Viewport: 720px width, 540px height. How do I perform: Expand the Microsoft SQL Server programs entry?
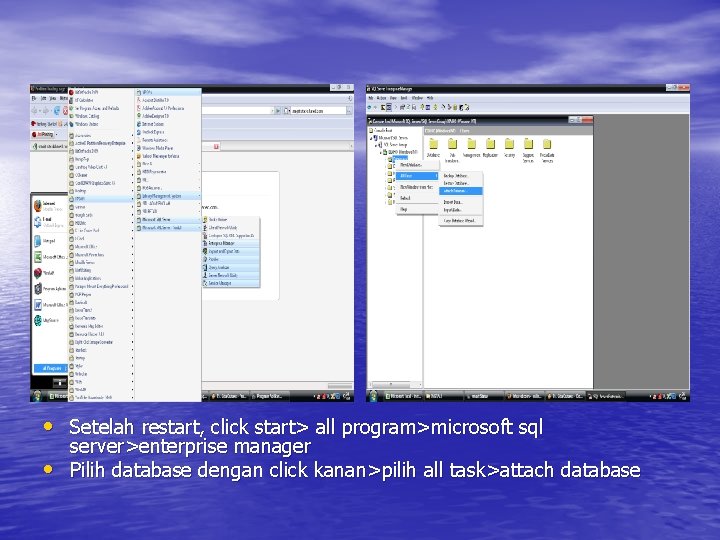[x=168, y=219]
